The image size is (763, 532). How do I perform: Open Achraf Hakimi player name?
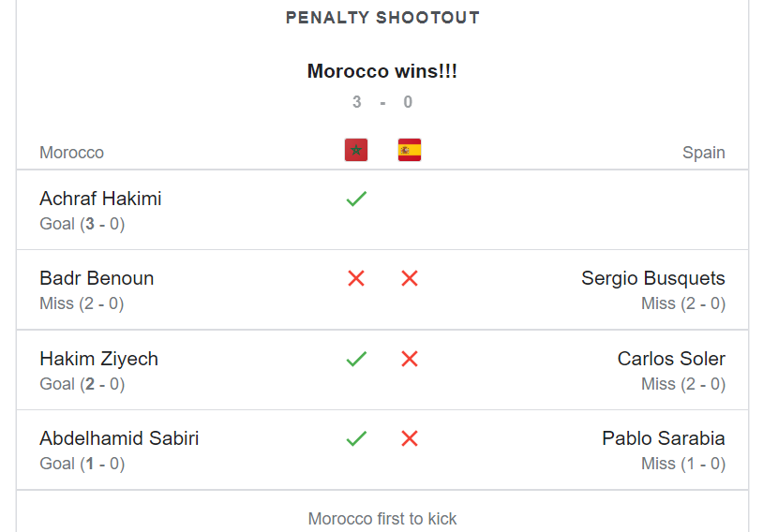click(100, 199)
